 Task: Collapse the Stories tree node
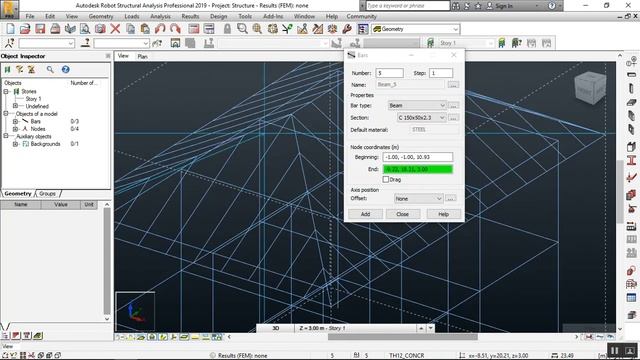coord(6,91)
